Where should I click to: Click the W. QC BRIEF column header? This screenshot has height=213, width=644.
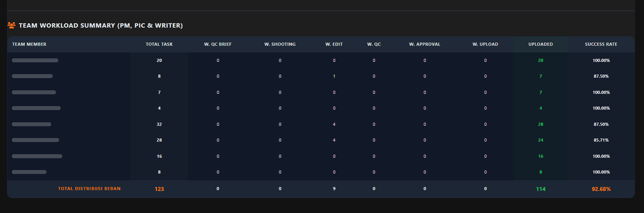click(218, 44)
